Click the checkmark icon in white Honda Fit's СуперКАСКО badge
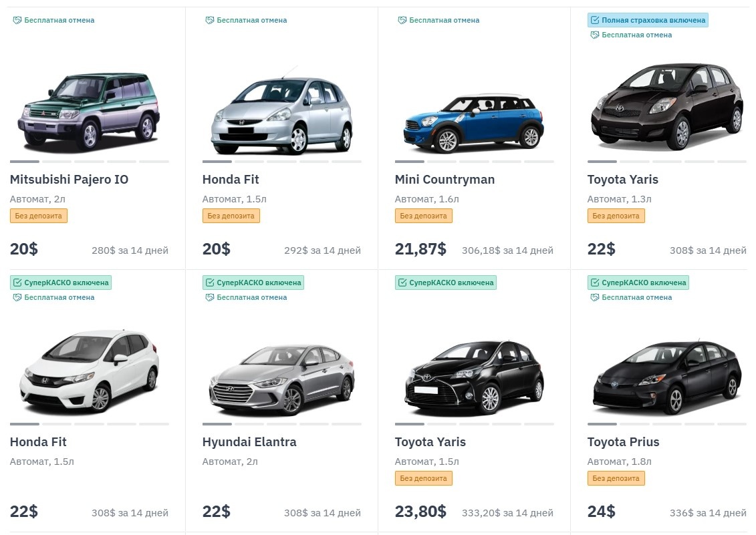This screenshot has width=756, height=535. click(x=17, y=283)
